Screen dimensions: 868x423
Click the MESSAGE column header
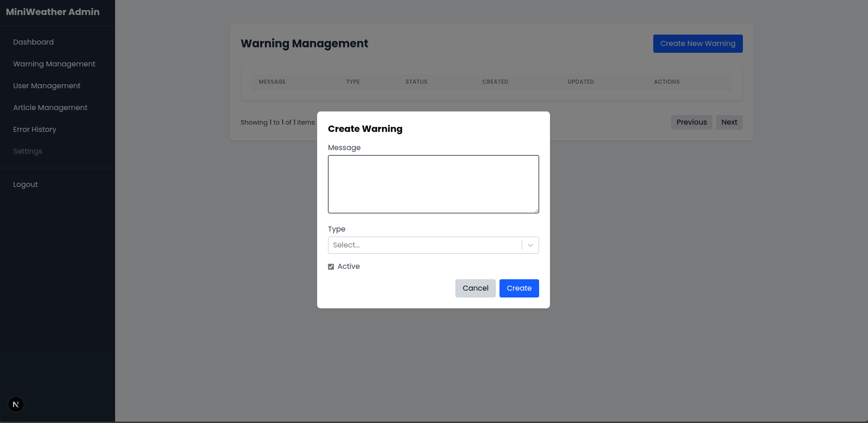(272, 82)
